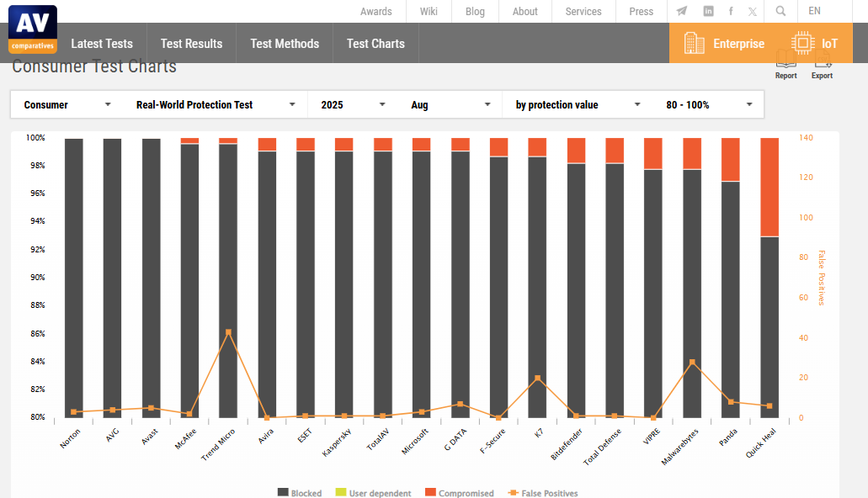The height and width of the screenshot is (498, 868).
Task: Toggle False Positives series in legend
Action: [x=543, y=492]
